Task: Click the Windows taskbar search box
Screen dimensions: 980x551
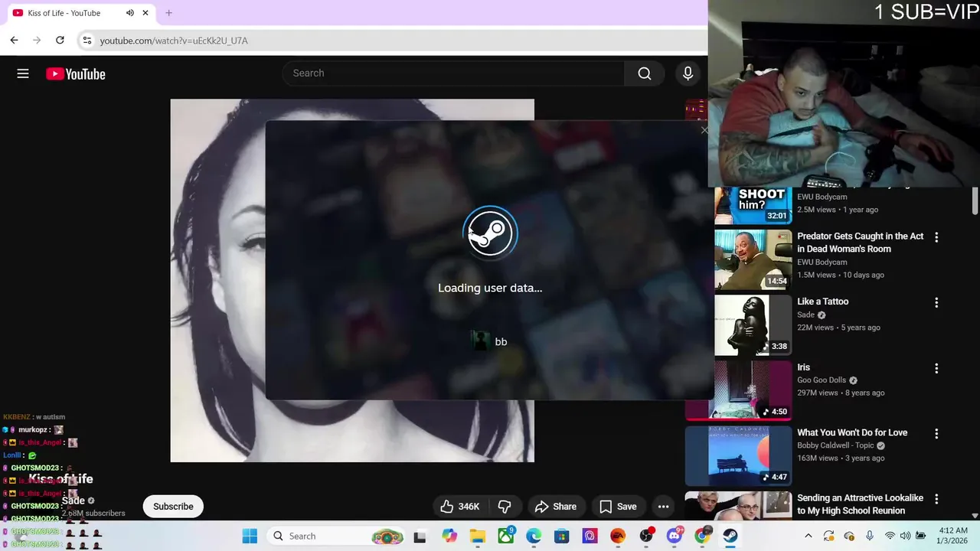Action: pos(337,536)
